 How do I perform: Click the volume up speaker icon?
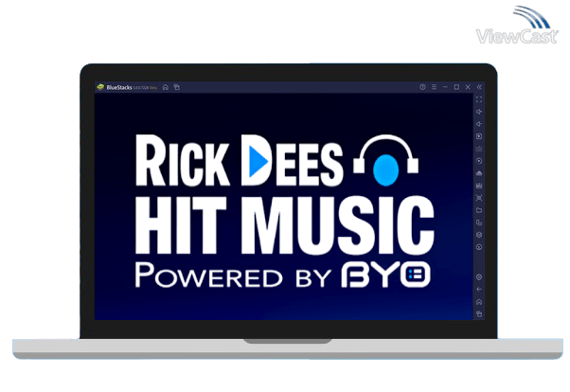click(479, 112)
